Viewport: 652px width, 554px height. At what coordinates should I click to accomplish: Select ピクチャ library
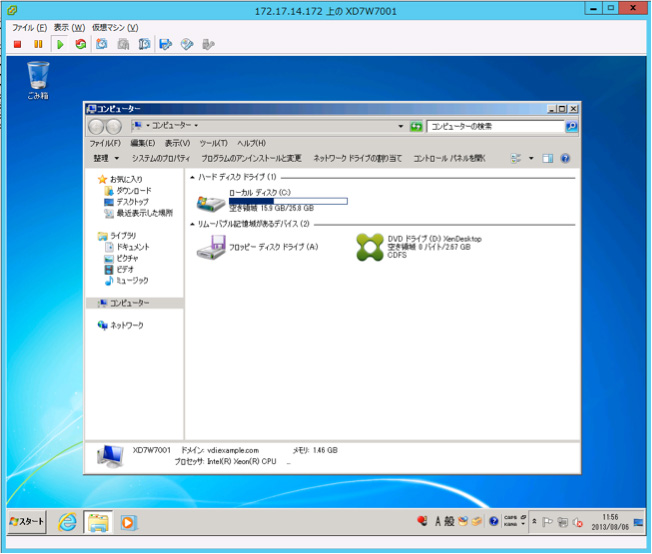(x=121, y=258)
